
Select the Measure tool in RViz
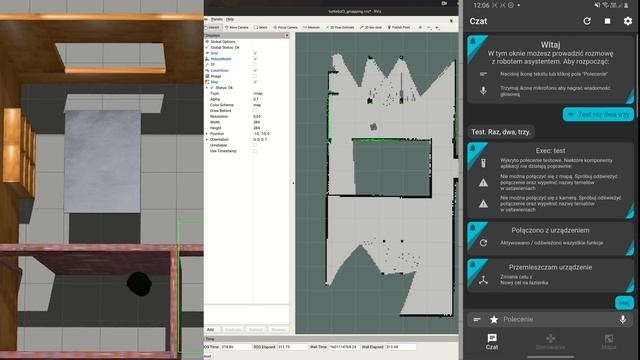311,27
